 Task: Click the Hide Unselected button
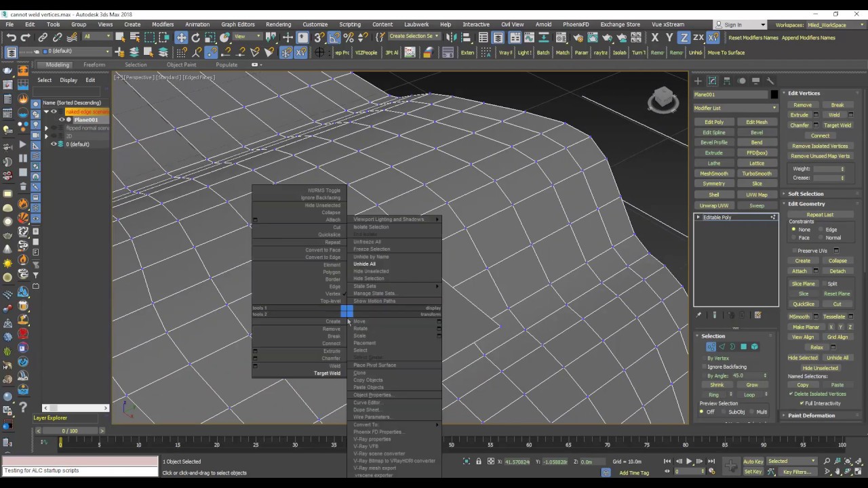point(820,368)
